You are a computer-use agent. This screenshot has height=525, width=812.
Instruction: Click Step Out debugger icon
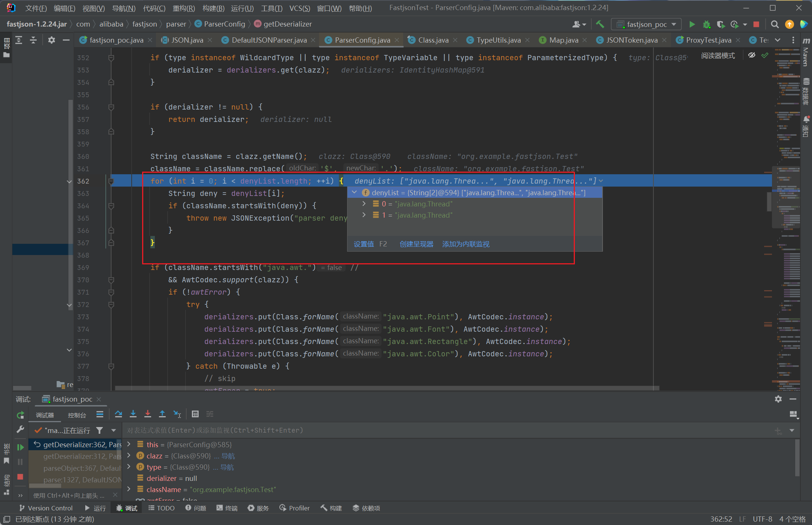tap(162, 414)
